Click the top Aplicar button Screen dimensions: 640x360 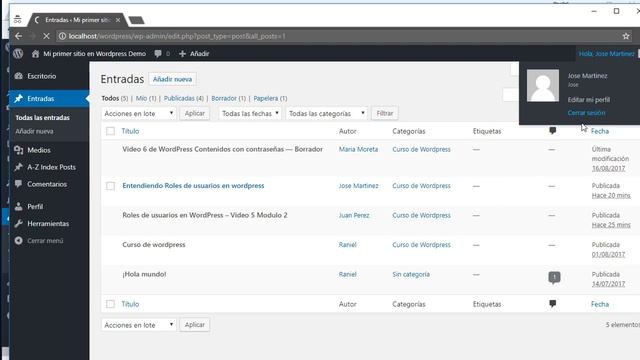[x=195, y=113]
